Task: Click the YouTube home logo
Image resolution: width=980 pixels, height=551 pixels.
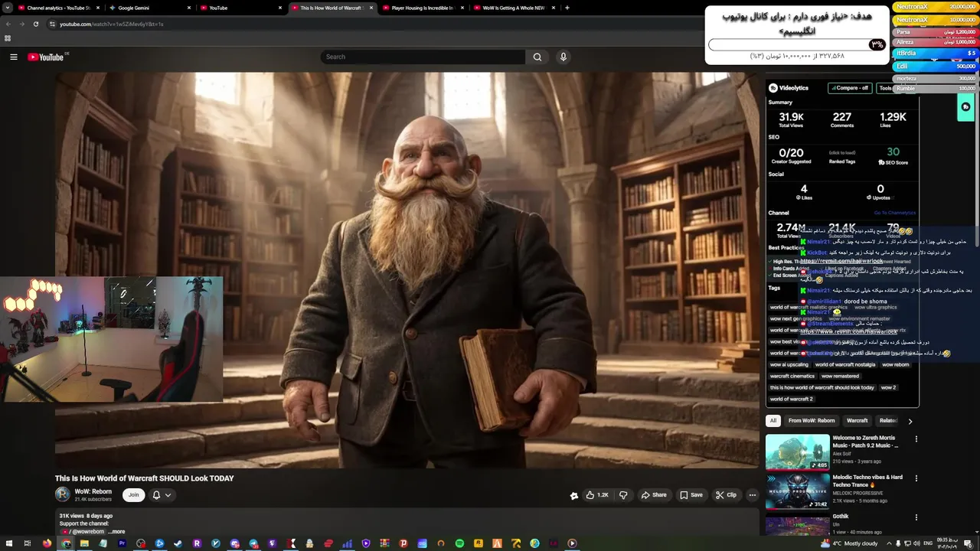Action: point(46,57)
